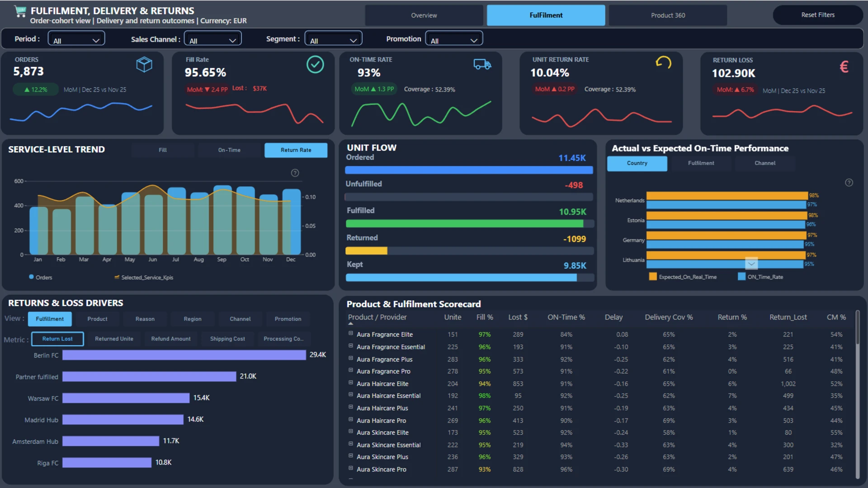Click the Product / Provider sort arrow

350,324
